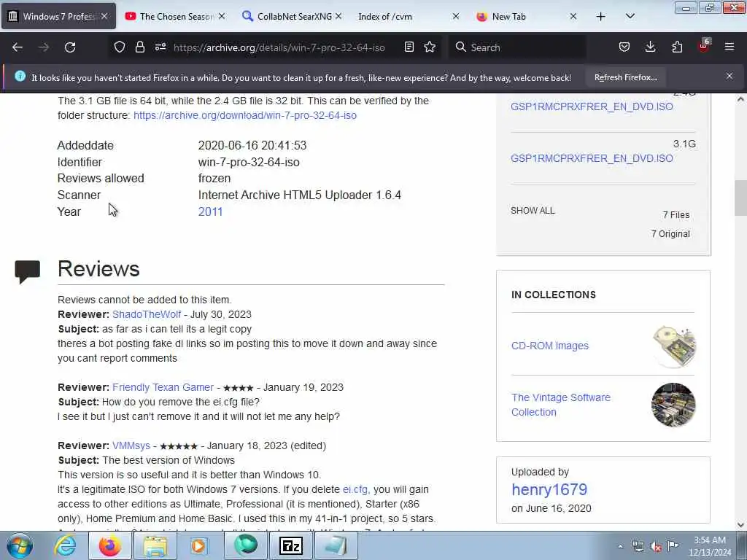Open a new tab with plus

[601, 17]
